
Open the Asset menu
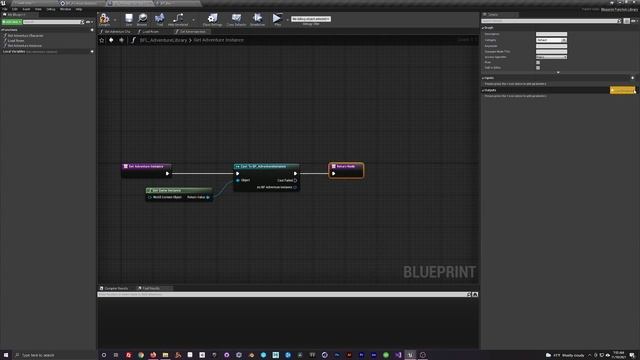[26, 9]
